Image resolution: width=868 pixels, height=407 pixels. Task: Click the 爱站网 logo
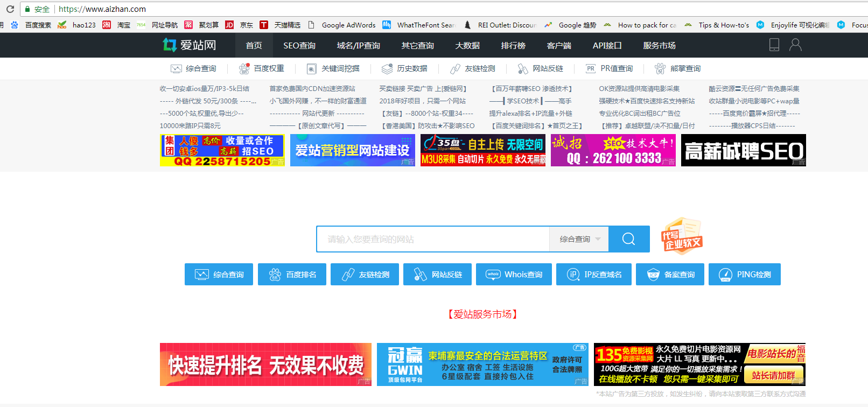[x=190, y=45]
